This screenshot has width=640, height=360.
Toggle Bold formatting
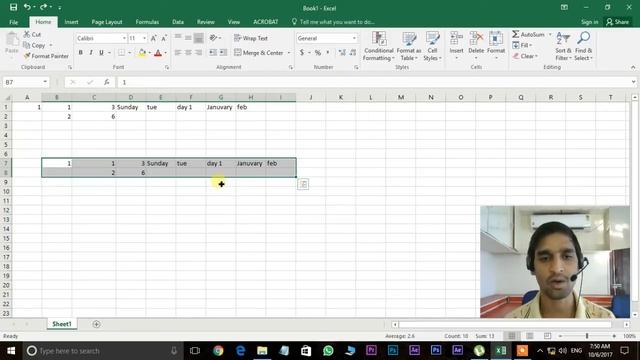[x=80, y=53]
